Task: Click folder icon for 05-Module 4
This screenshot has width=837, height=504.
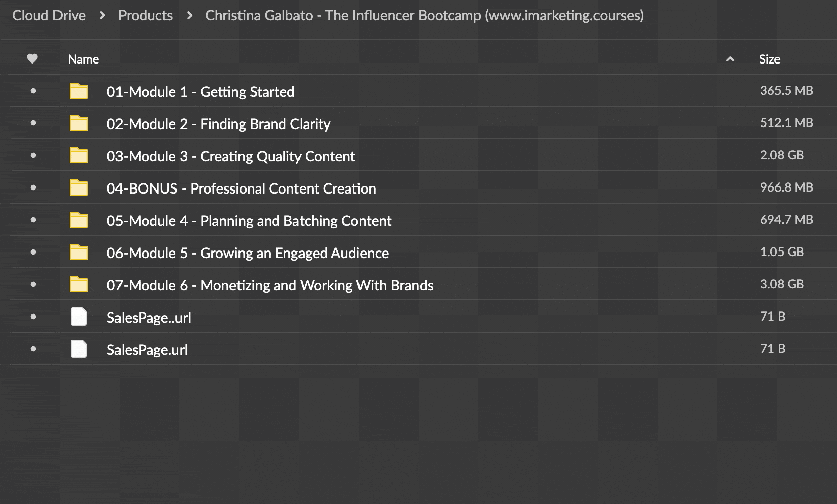Action: 79,220
